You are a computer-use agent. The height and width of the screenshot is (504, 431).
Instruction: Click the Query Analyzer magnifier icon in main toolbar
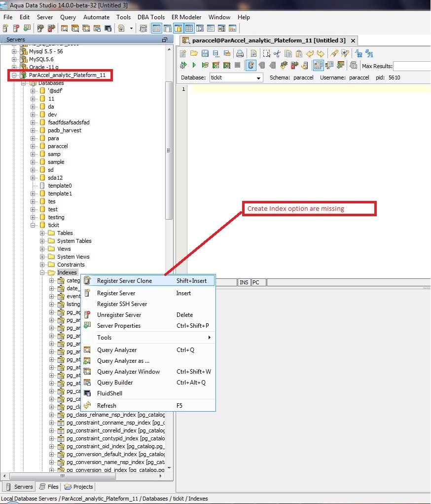(x=64, y=28)
